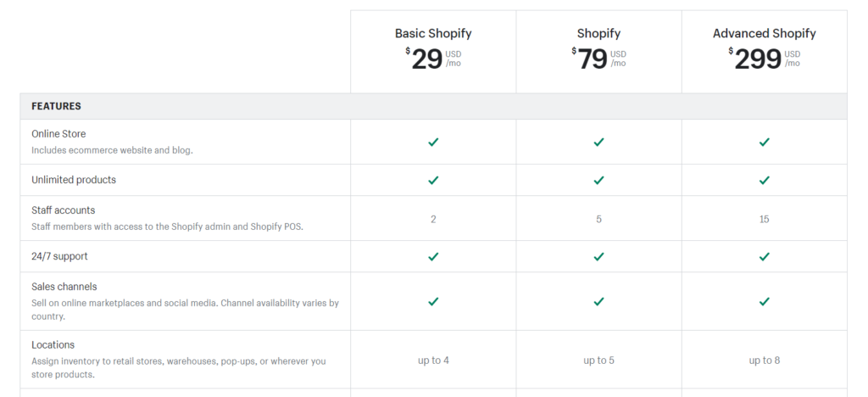Click the FEATURES section header
Viewport: 868px width, 397px height.
click(x=57, y=106)
